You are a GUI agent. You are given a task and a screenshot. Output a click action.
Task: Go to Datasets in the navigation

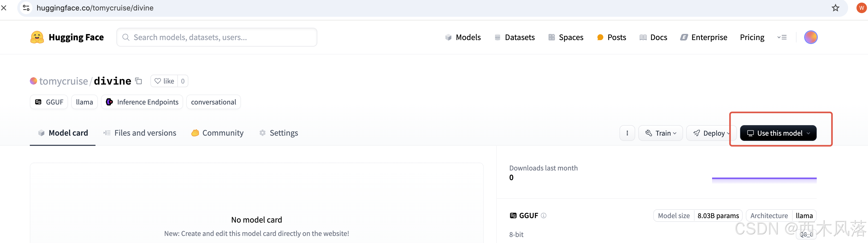pos(515,37)
